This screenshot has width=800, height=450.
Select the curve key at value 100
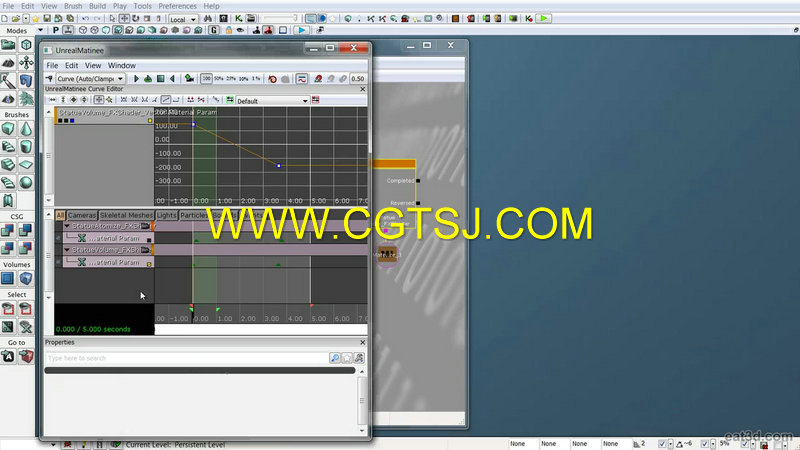pyautogui.click(x=193, y=124)
